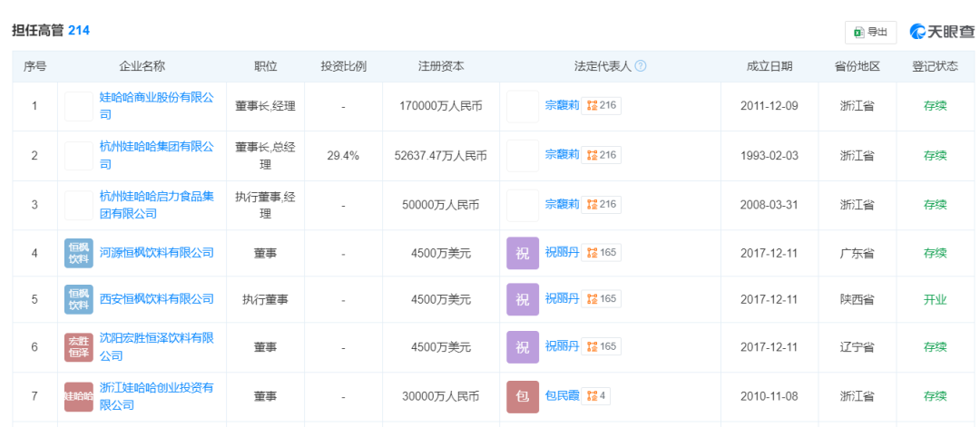
Task: Open 浙江娃哈哈创业投资有限公司 link
Action: coord(157,396)
